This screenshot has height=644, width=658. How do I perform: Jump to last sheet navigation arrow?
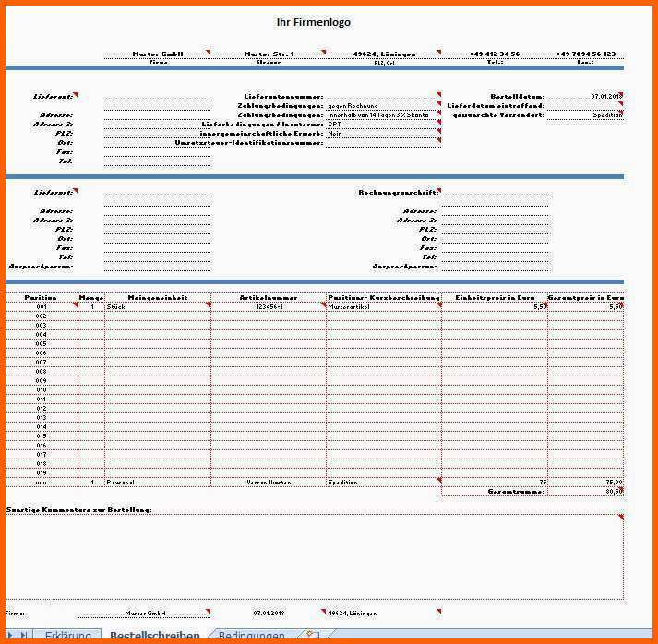click(x=24, y=635)
